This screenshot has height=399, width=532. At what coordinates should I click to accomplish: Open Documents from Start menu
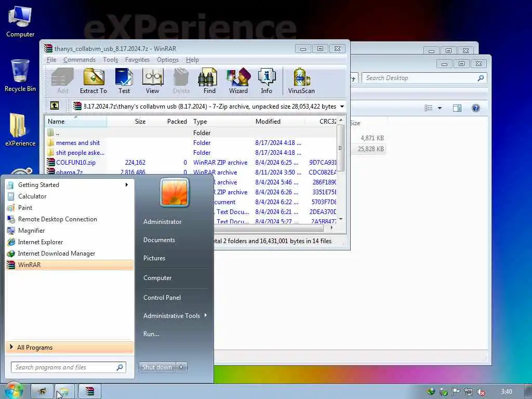(x=159, y=240)
